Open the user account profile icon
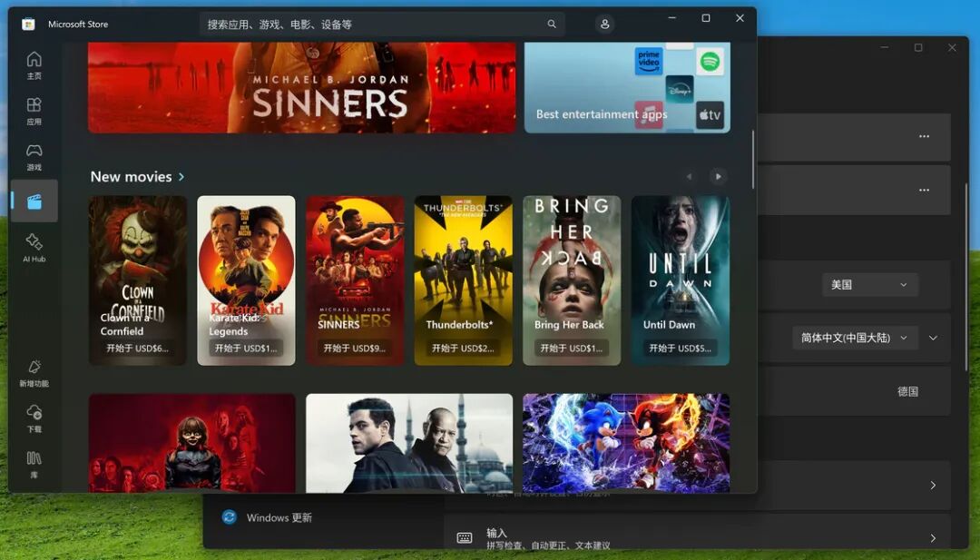 coord(604,25)
